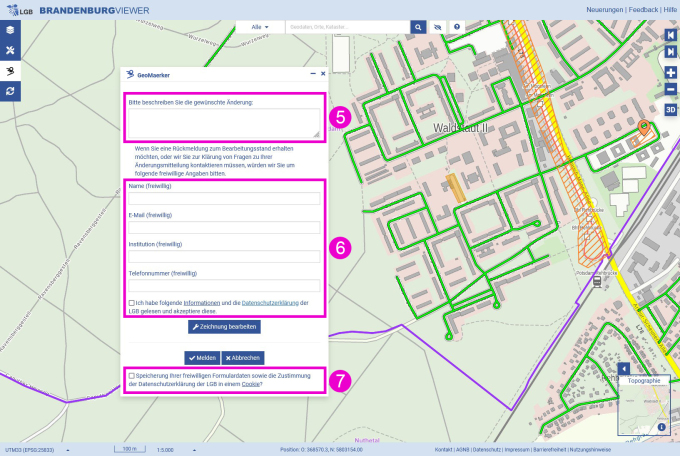The height and width of the screenshot is (456, 680).
Task: Click the search magnifier button
Action: click(418, 27)
